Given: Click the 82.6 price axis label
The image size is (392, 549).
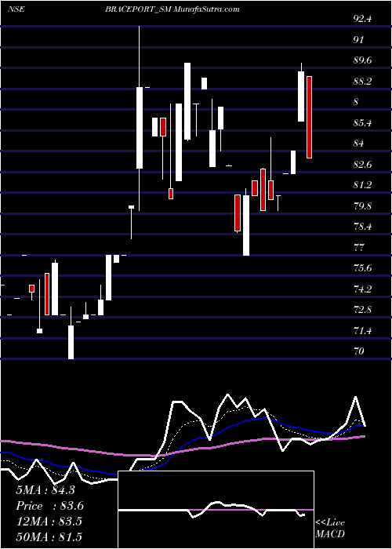Looking at the screenshot, I should tap(362, 164).
